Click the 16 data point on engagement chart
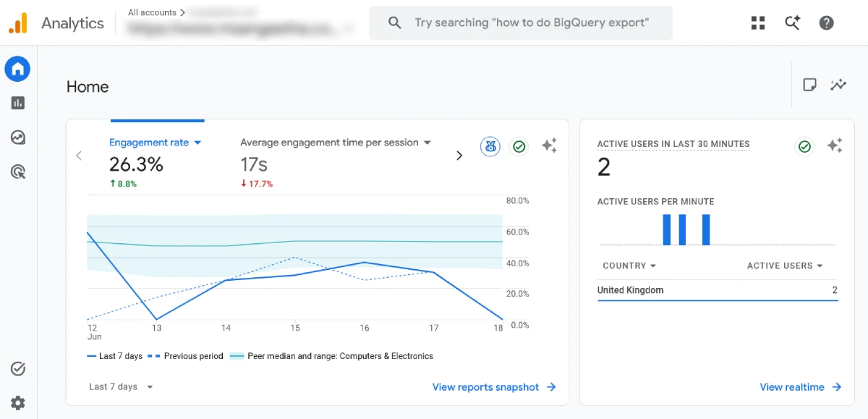 coord(364,262)
